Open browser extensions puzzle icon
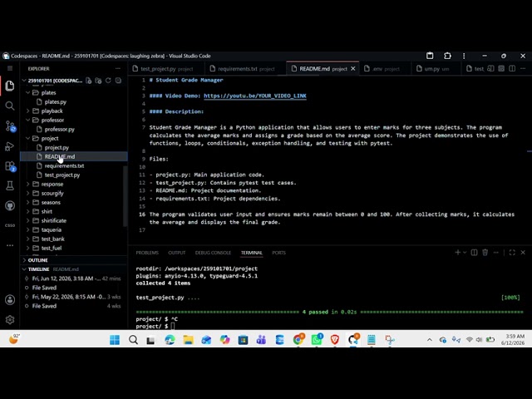This screenshot has height=399, width=532. [447, 56]
